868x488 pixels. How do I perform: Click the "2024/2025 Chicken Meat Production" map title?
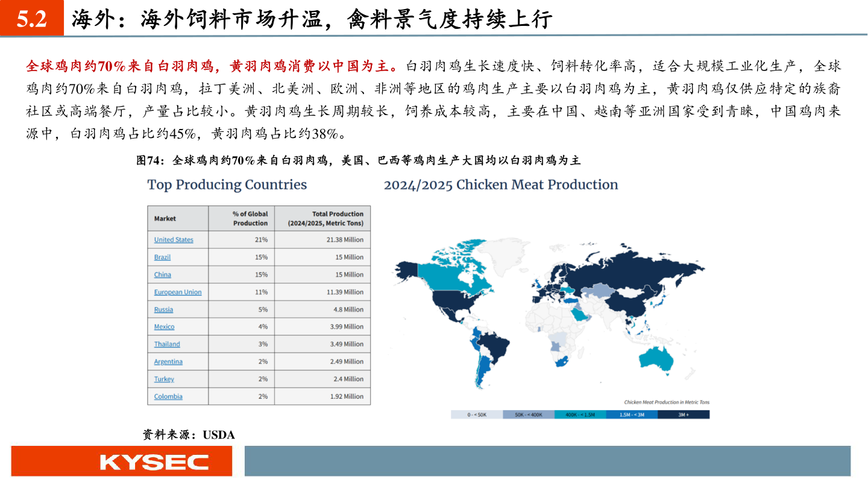[501, 184]
